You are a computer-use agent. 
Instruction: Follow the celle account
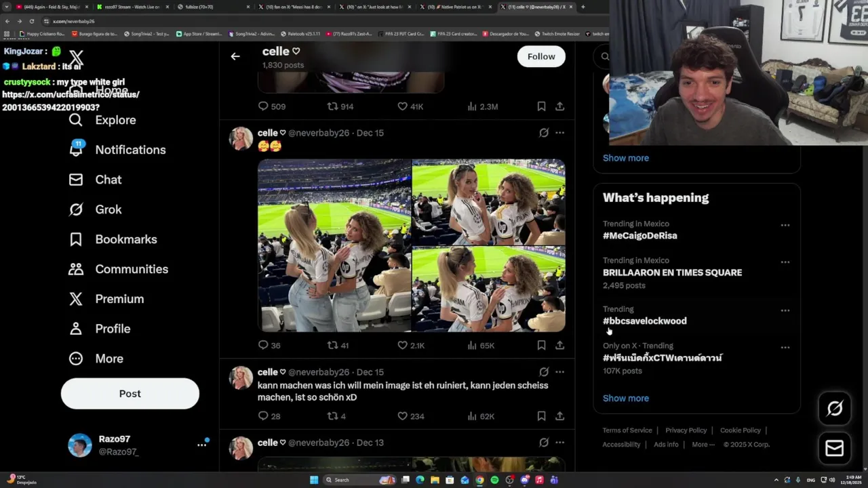541,56
